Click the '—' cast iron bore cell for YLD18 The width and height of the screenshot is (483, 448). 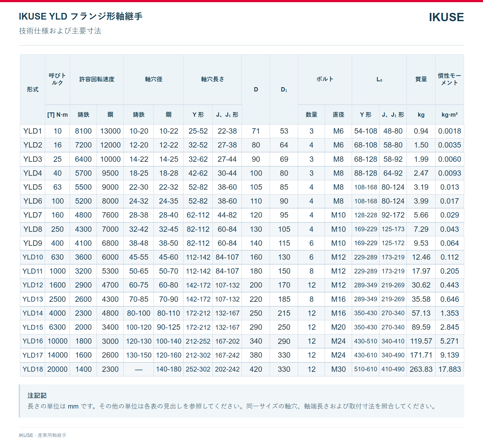(x=139, y=369)
